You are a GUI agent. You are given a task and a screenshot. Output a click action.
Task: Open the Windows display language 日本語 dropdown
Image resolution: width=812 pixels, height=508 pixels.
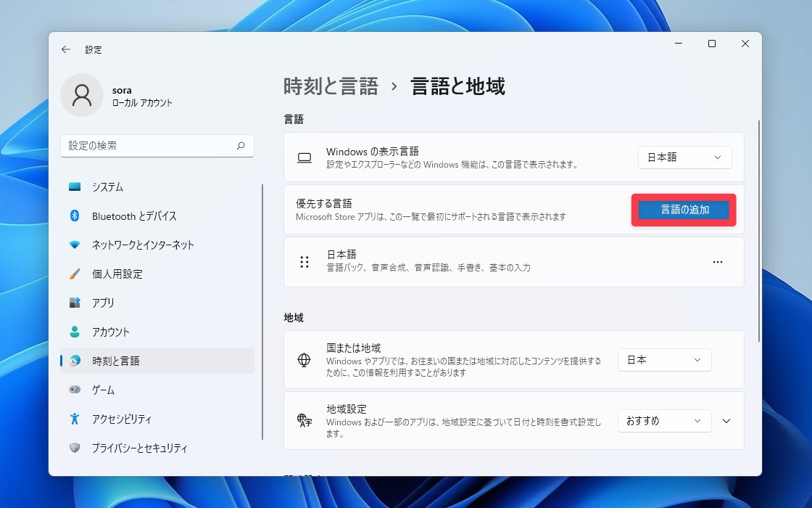684,157
